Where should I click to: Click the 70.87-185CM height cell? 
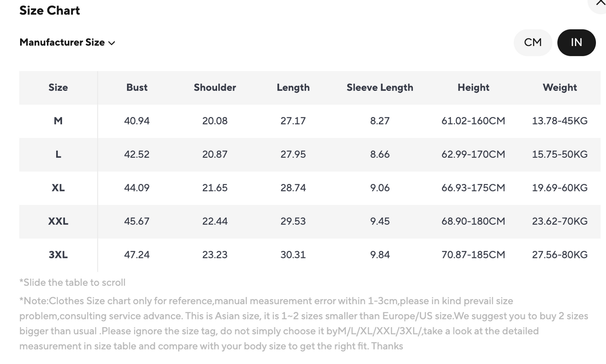(473, 255)
